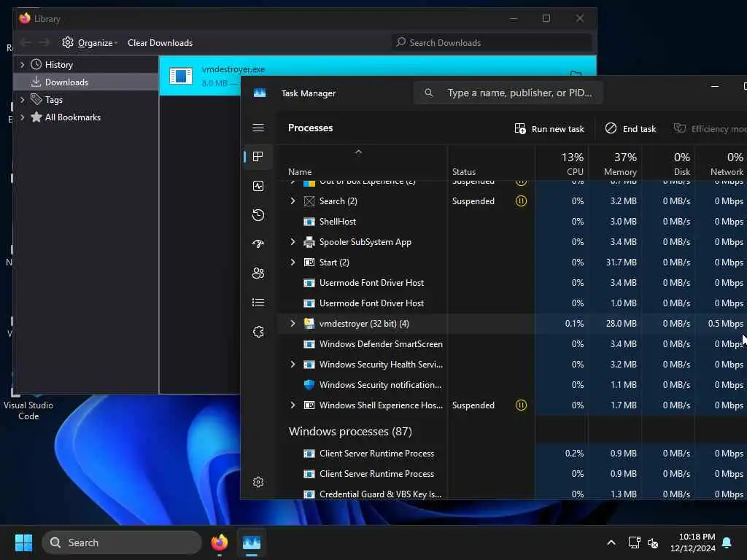This screenshot has width=747, height=560.
Task: Expand the Spooler SubSystem App process
Action: click(293, 242)
